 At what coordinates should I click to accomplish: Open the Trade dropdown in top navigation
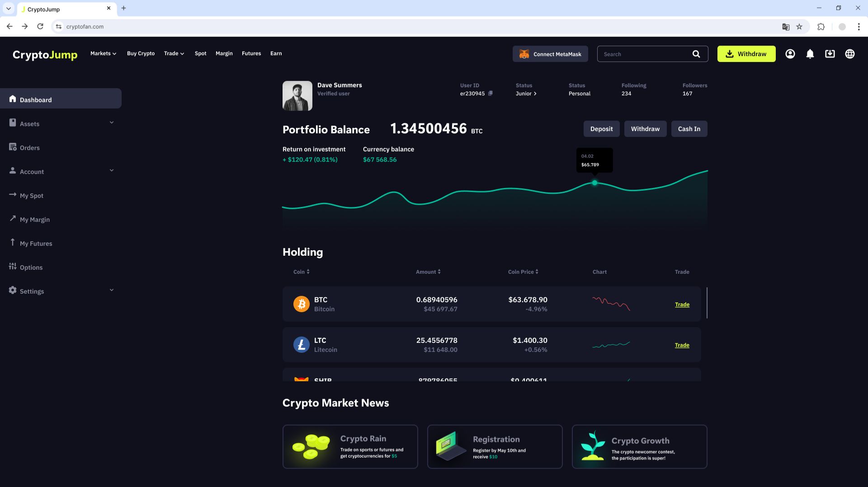pyautogui.click(x=174, y=53)
